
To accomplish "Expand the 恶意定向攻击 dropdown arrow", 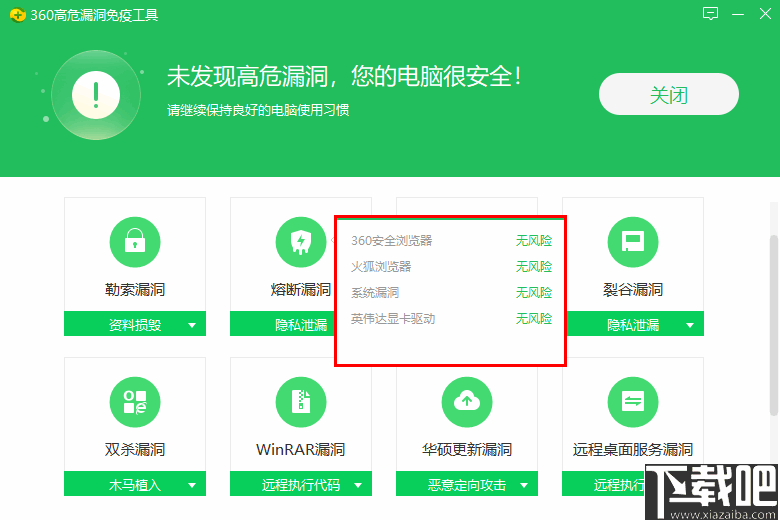I will [x=524, y=486].
